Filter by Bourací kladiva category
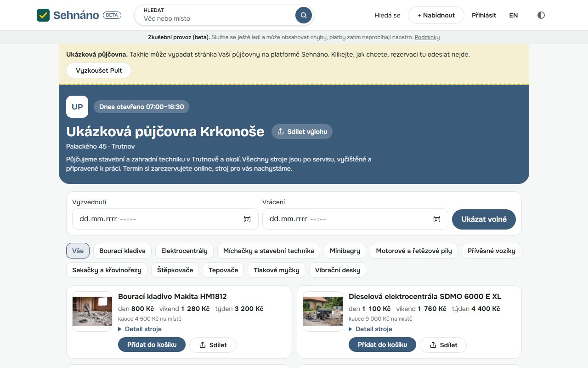Viewport: 588px width, 368px height. coord(122,251)
